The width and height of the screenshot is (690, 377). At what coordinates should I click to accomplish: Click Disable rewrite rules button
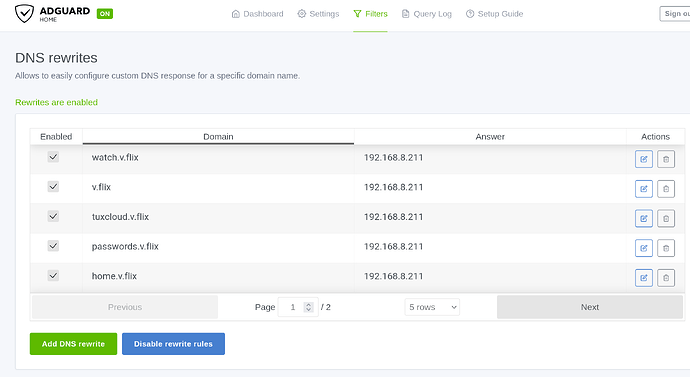pyautogui.click(x=173, y=344)
